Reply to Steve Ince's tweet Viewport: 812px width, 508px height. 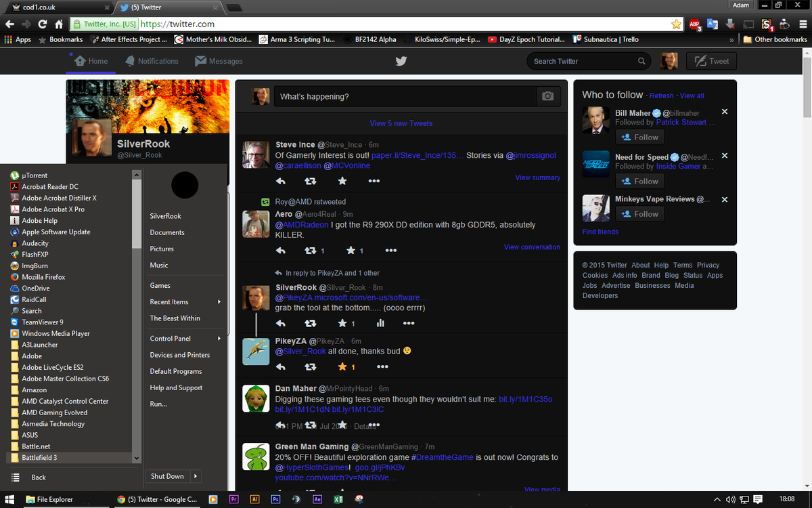pyautogui.click(x=281, y=181)
